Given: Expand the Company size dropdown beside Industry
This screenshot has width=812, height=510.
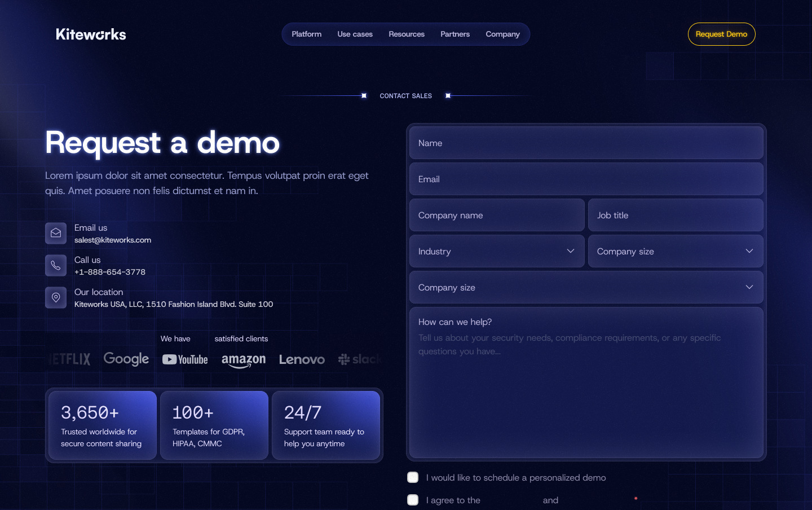Looking at the screenshot, I should (x=675, y=252).
